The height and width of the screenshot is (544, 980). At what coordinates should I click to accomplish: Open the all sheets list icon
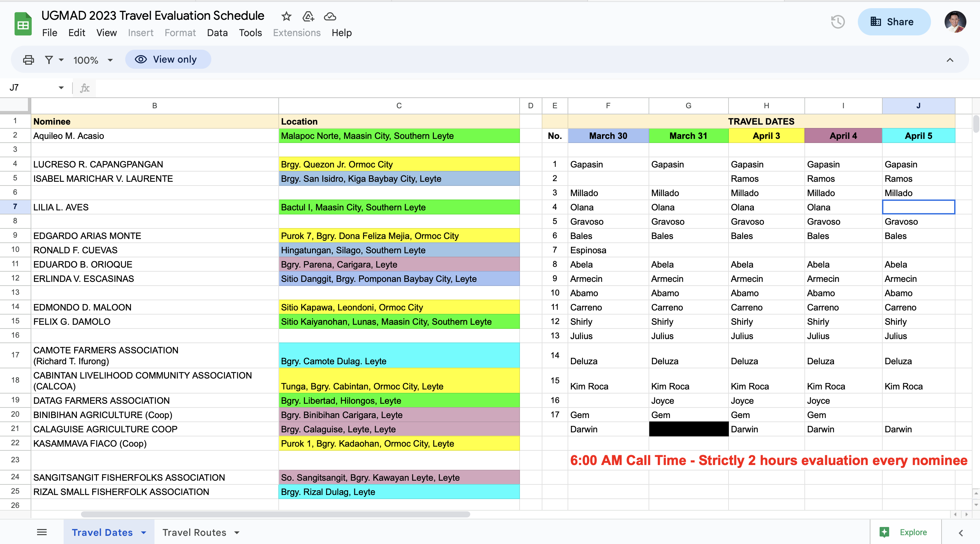coord(42,532)
